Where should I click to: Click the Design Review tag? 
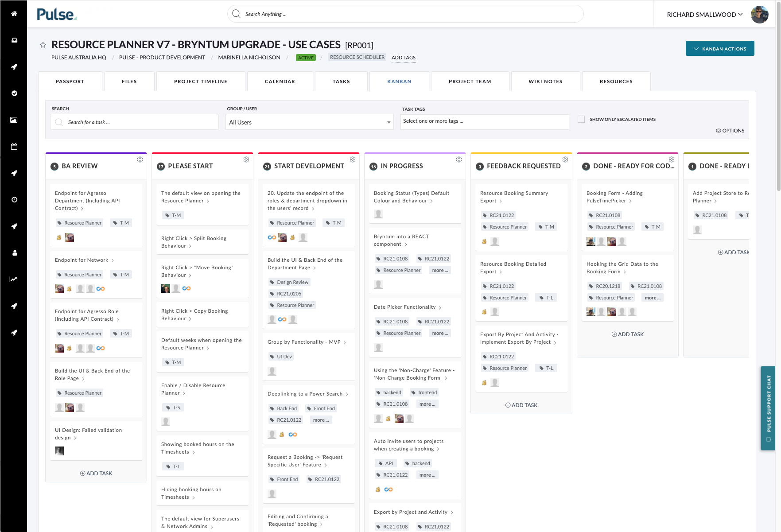(289, 282)
